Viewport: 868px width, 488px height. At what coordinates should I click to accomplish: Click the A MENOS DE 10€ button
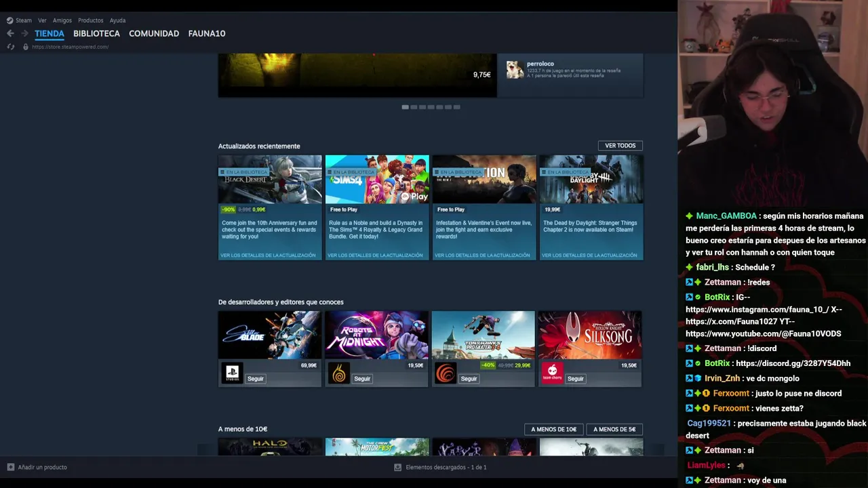[553, 429]
